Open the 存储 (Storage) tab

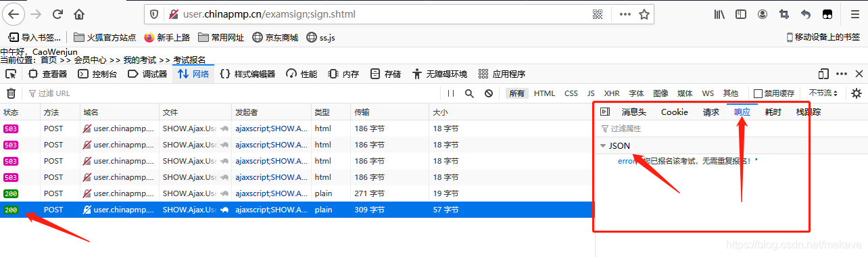[386, 74]
